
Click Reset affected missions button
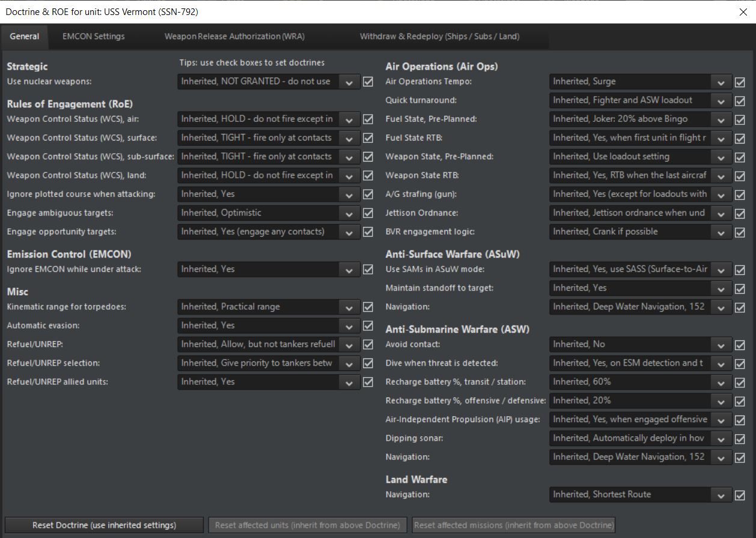pyautogui.click(x=514, y=525)
